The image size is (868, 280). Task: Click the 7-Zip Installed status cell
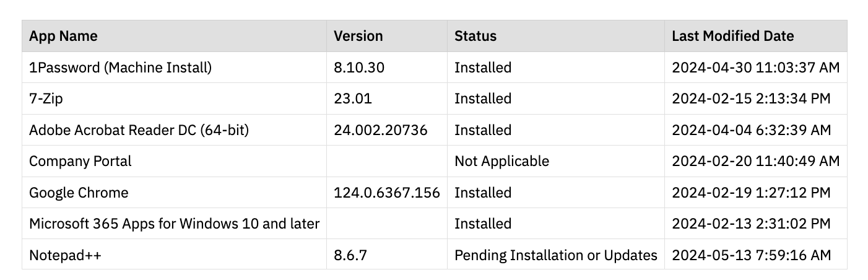pos(483,99)
